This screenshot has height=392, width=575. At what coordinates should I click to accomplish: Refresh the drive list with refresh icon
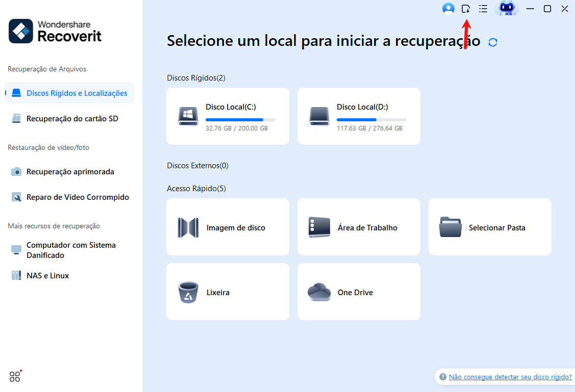[x=493, y=42]
